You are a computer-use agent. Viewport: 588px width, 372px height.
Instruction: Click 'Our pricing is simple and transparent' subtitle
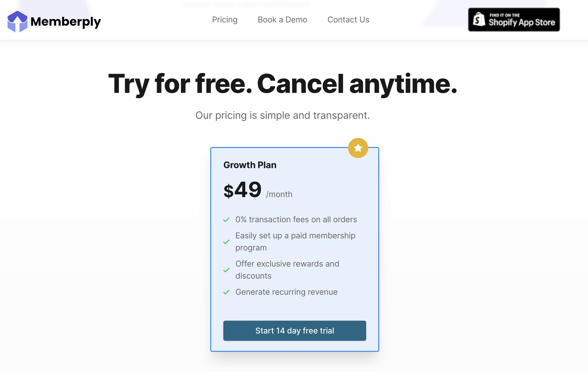click(x=282, y=115)
